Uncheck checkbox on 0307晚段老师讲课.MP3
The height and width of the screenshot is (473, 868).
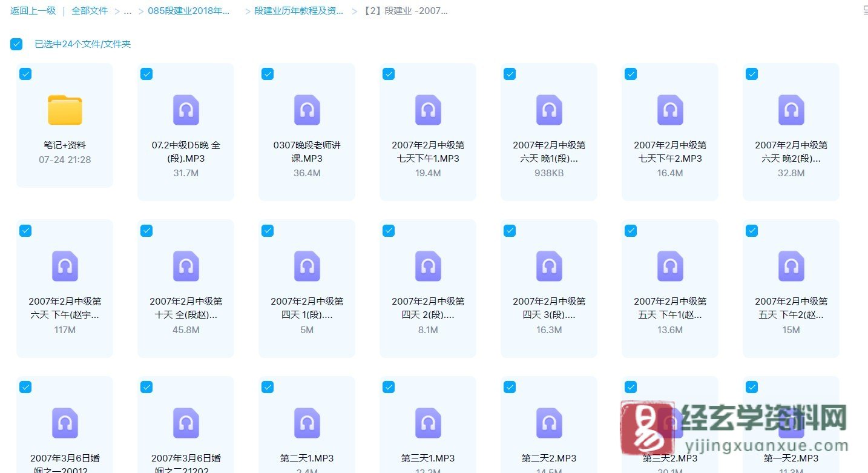pyautogui.click(x=268, y=74)
